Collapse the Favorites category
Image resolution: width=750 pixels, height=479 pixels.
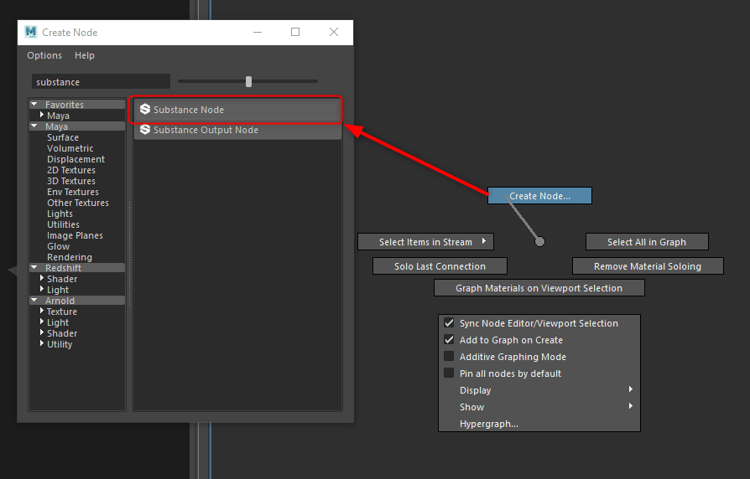coord(34,104)
